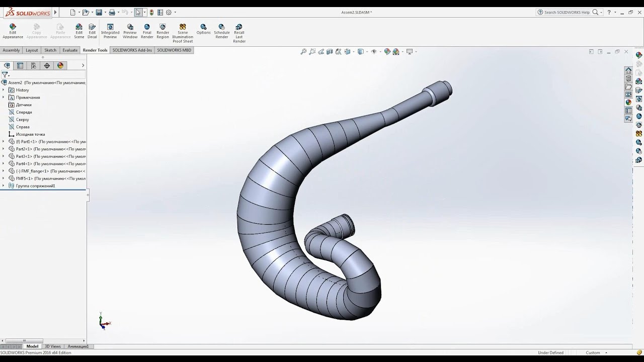The height and width of the screenshot is (362, 644).
Task: Expand the Примечания folder
Action: coord(3,97)
